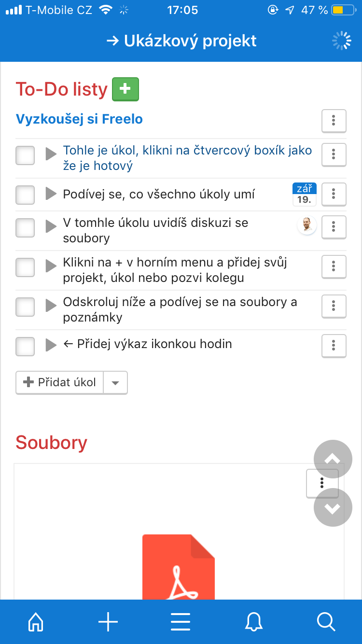Open the PDF file thumbnail
The width and height of the screenshot is (362, 644).
pos(179,567)
